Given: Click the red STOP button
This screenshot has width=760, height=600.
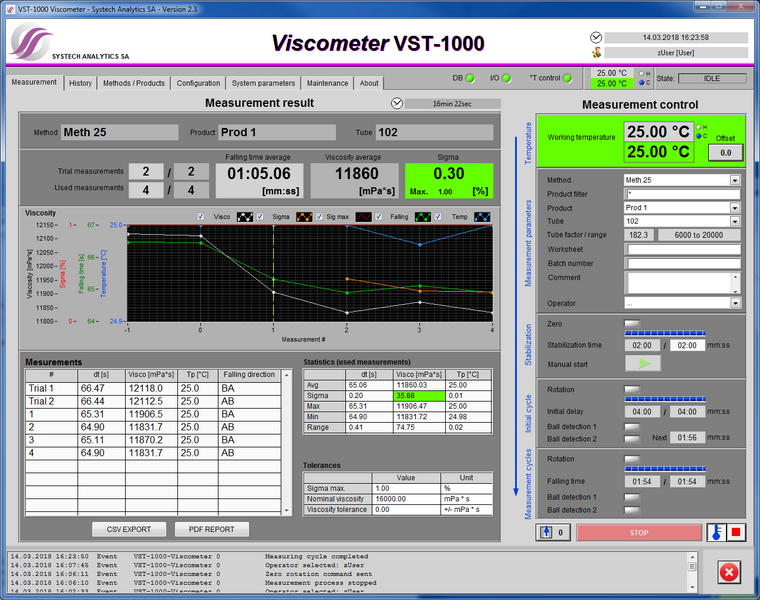Looking at the screenshot, I should (x=639, y=533).
